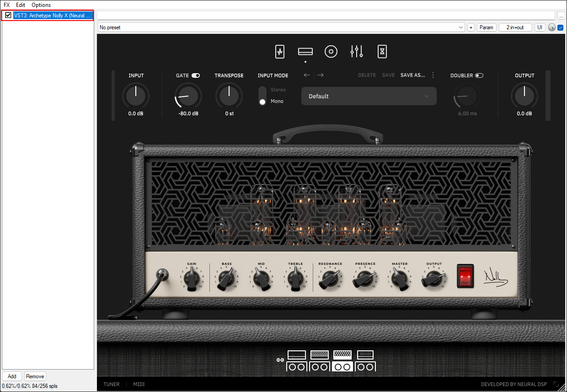
Task: Select the amplifier section icon
Action: point(305,52)
